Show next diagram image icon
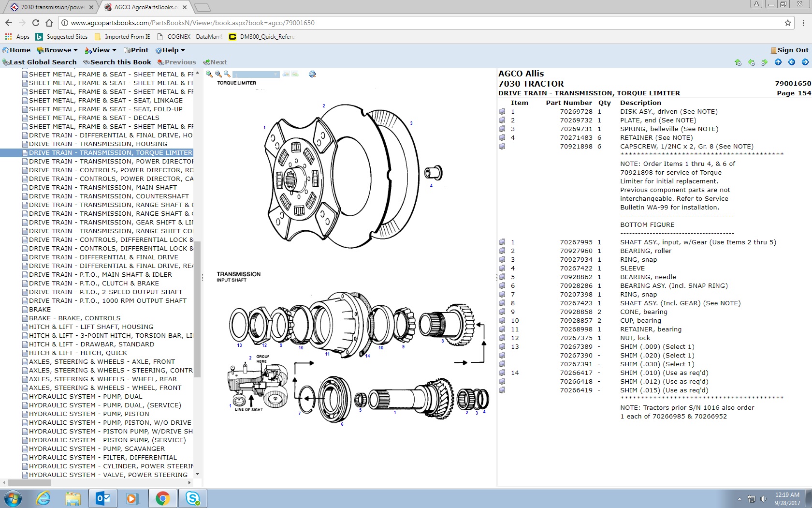 click(295, 74)
